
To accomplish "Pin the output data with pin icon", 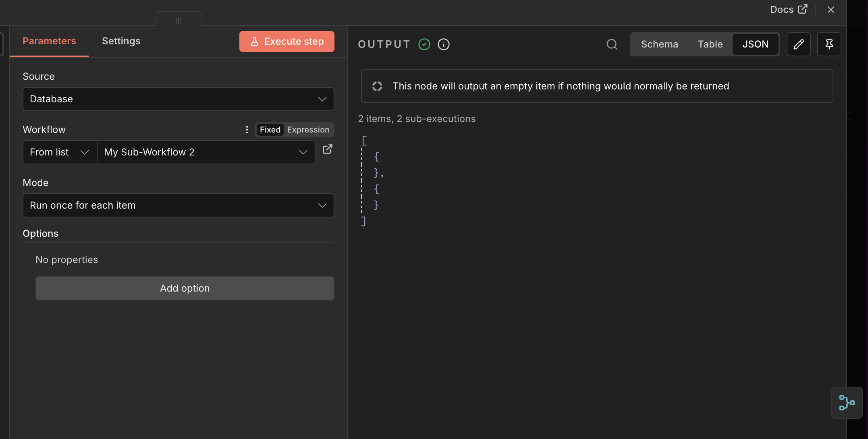I will (x=829, y=44).
